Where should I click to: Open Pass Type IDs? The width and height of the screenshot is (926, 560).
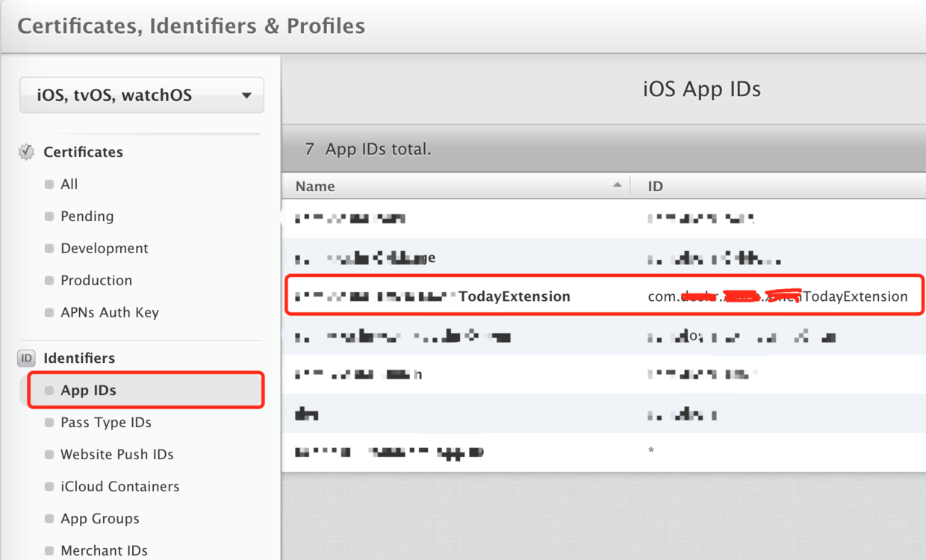106,423
